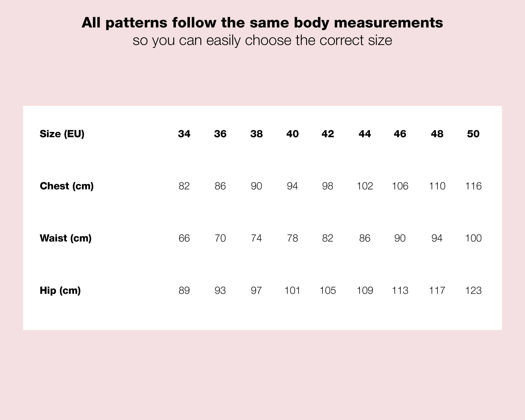Click chest value 102
The height and width of the screenshot is (420, 525).
(365, 186)
